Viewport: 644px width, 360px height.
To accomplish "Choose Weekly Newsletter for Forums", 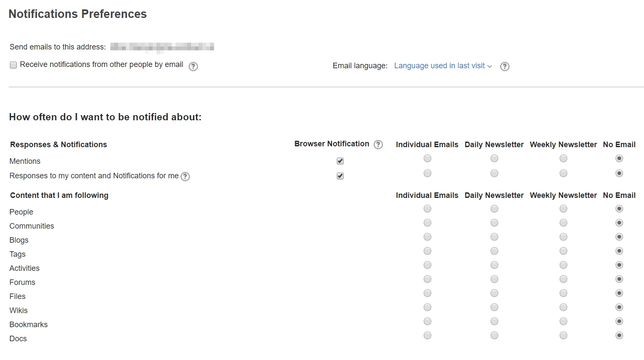I will [x=563, y=279].
